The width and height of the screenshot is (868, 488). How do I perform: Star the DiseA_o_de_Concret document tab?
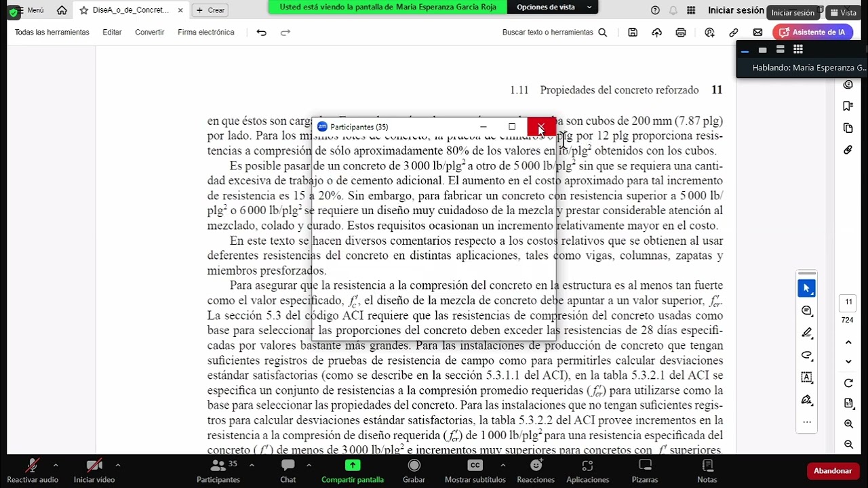[x=84, y=10]
